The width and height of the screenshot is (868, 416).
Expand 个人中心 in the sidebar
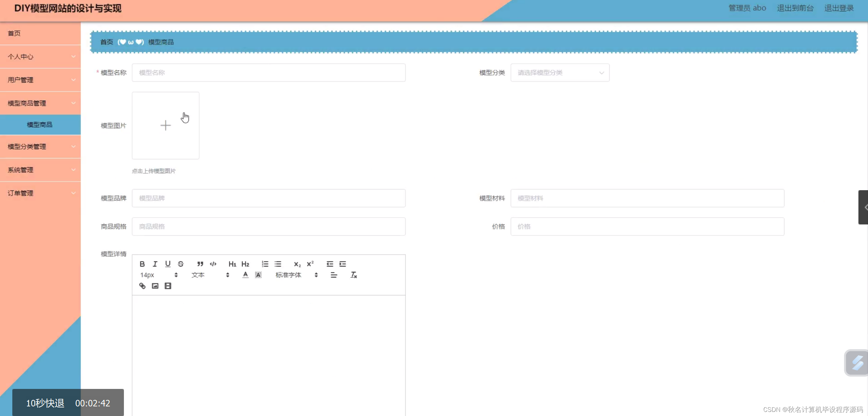tap(40, 57)
